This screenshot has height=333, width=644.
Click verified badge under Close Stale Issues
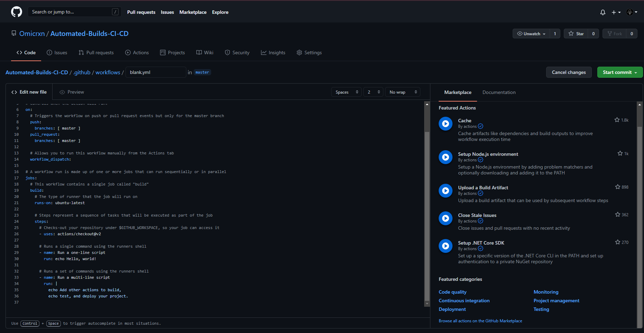[x=480, y=221]
